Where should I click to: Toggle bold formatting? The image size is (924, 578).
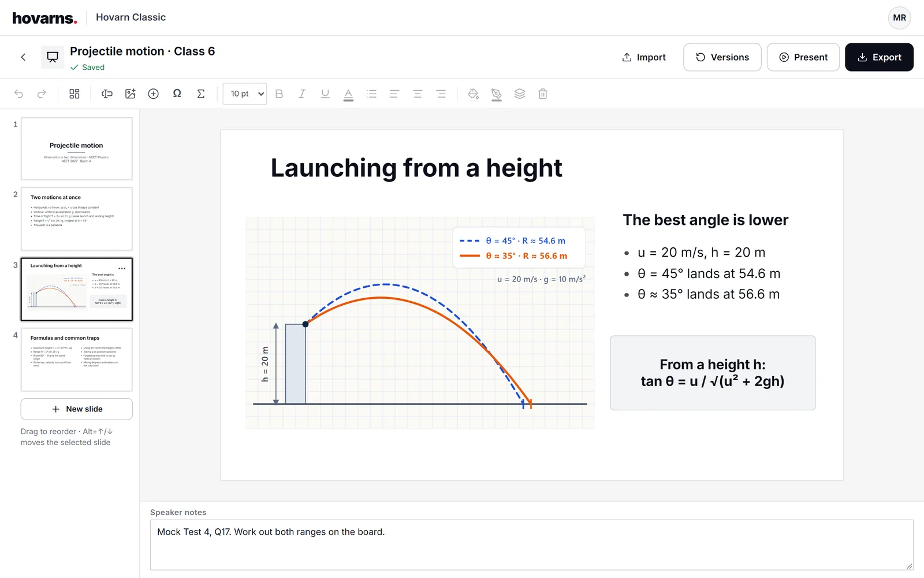click(x=279, y=94)
